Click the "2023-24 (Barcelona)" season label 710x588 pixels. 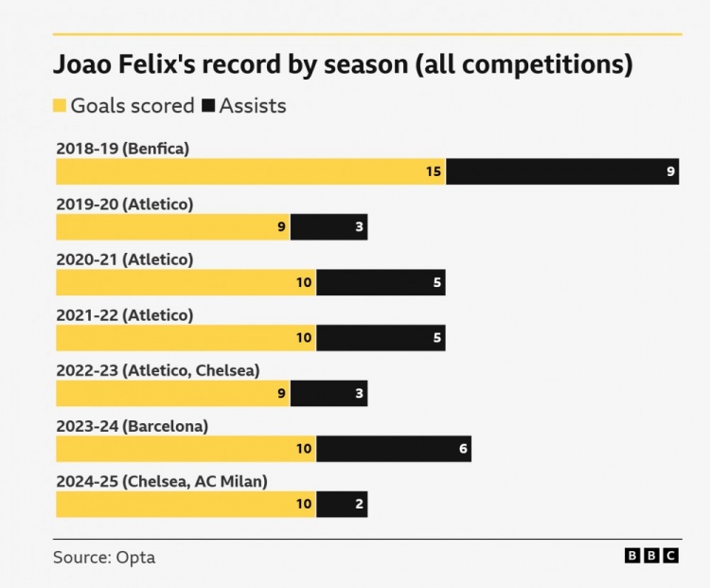click(x=132, y=426)
